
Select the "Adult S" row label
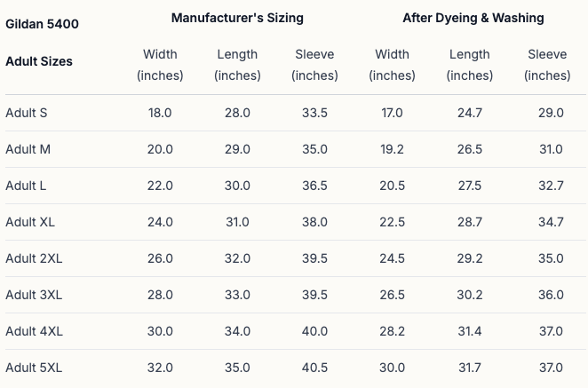point(27,113)
